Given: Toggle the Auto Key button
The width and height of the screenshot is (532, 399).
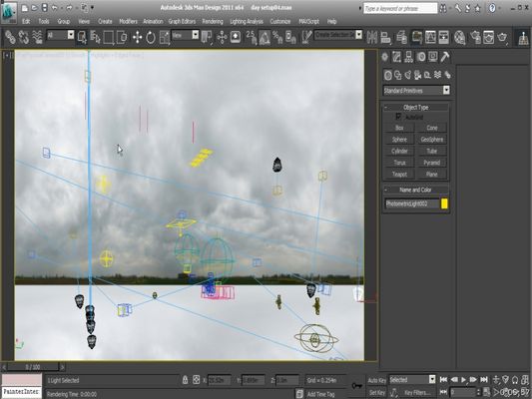Looking at the screenshot, I should [376, 380].
